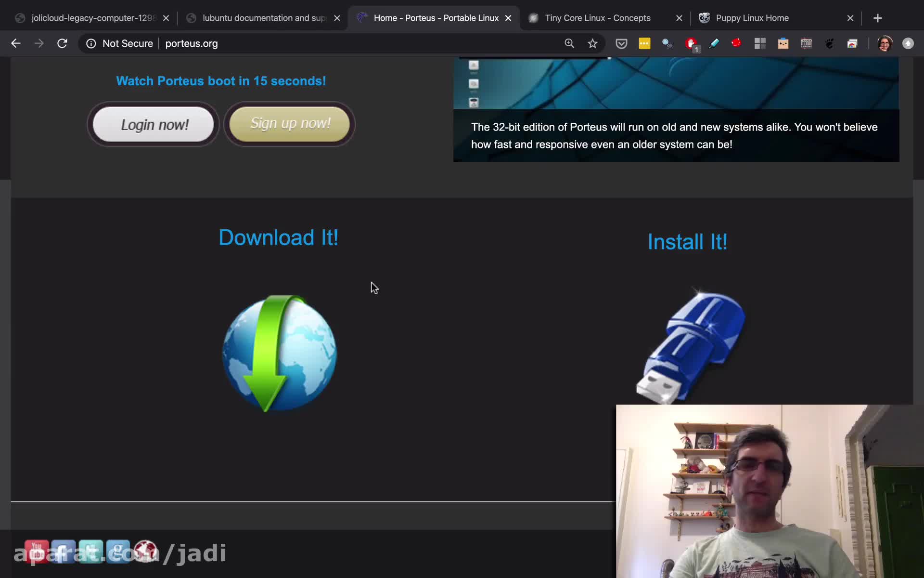The height and width of the screenshot is (578, 924).
Task: Switch to Puppy Linux Home tab
Action: click(x=752, y=18)
